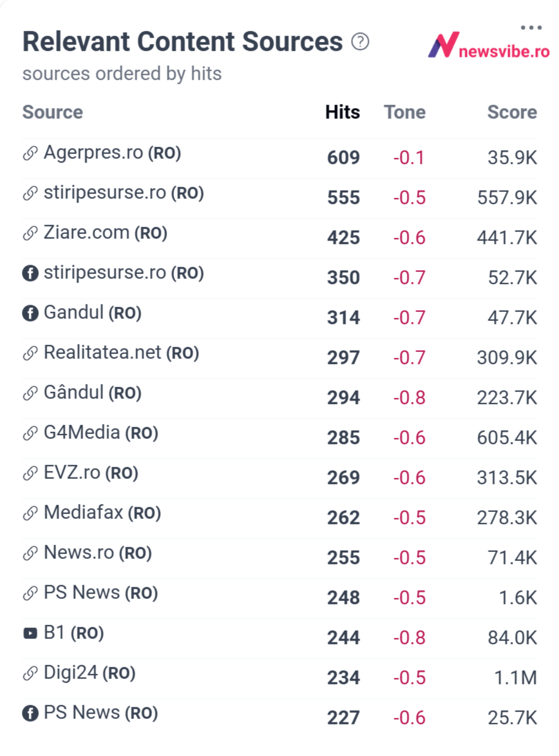This screenshot has width=559, height=756.
Task: Click the newsvibe.ro logo
Action: tap(489, 45)
